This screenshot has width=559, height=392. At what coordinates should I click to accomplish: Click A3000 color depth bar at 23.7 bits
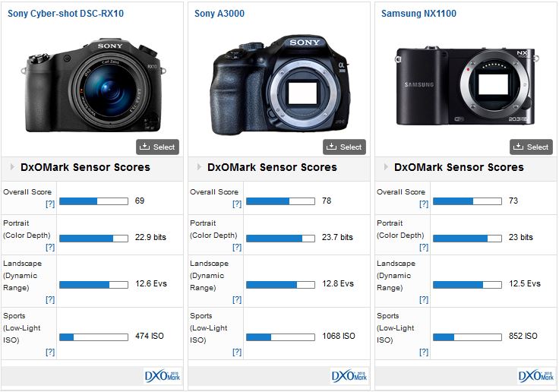pos(280,239)
